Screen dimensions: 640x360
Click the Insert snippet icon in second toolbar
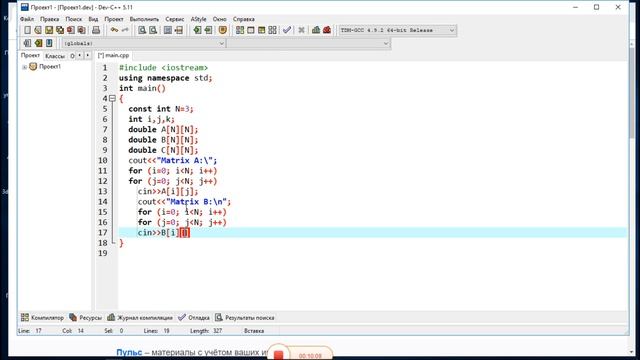[x=27, y=43]
